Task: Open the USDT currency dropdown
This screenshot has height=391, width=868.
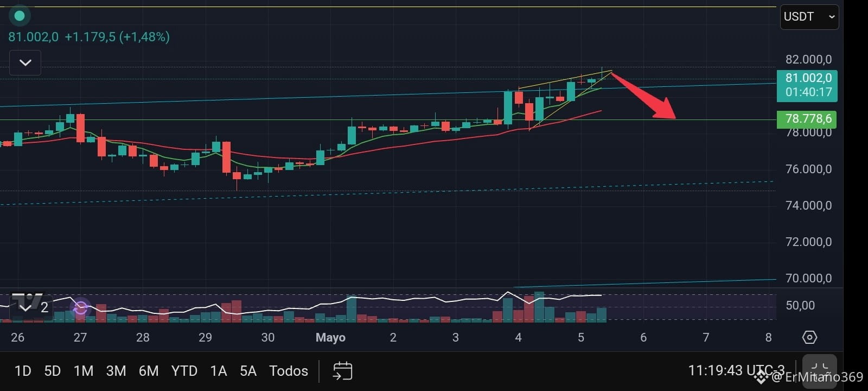Action: [x=809, y=17]
